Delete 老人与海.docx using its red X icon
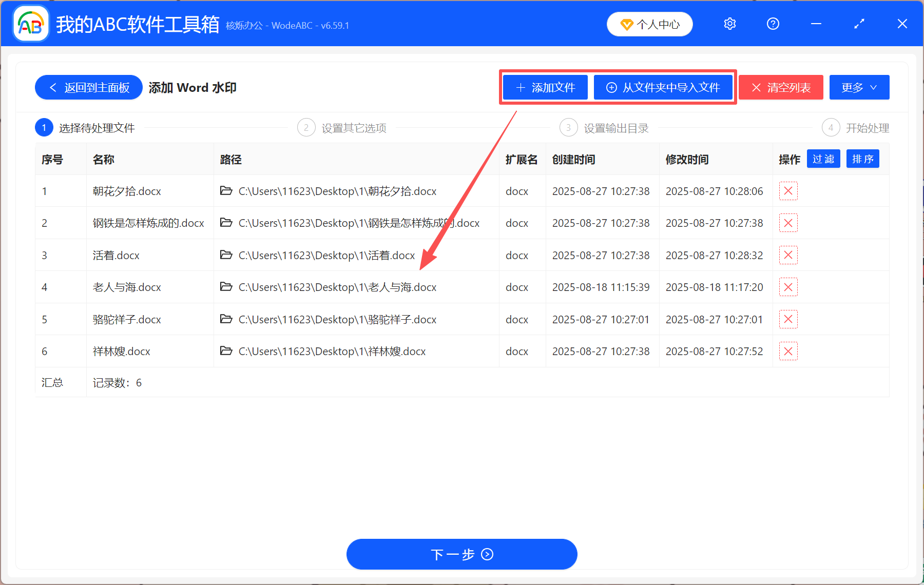 (x=788, y=287)
